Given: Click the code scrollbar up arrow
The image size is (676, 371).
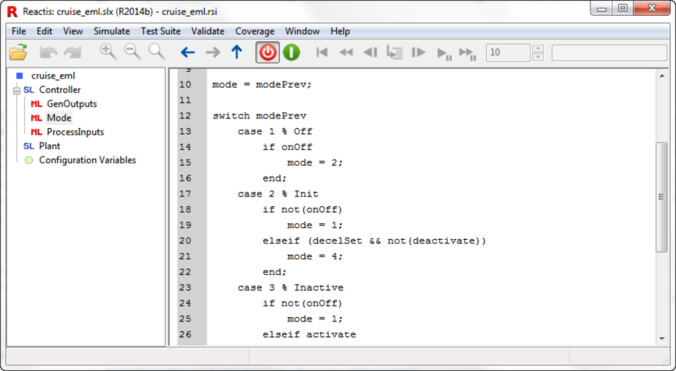Looking at the screenshot, I should [662, 76].
